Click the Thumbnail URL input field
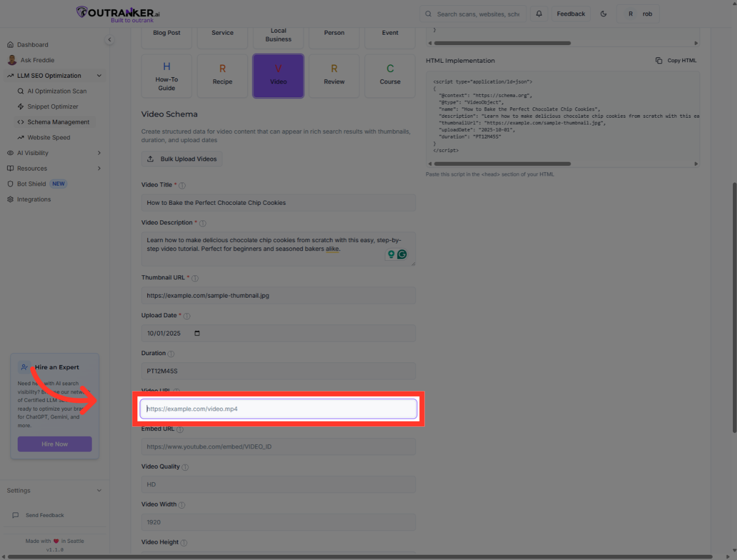 point(279,296)
